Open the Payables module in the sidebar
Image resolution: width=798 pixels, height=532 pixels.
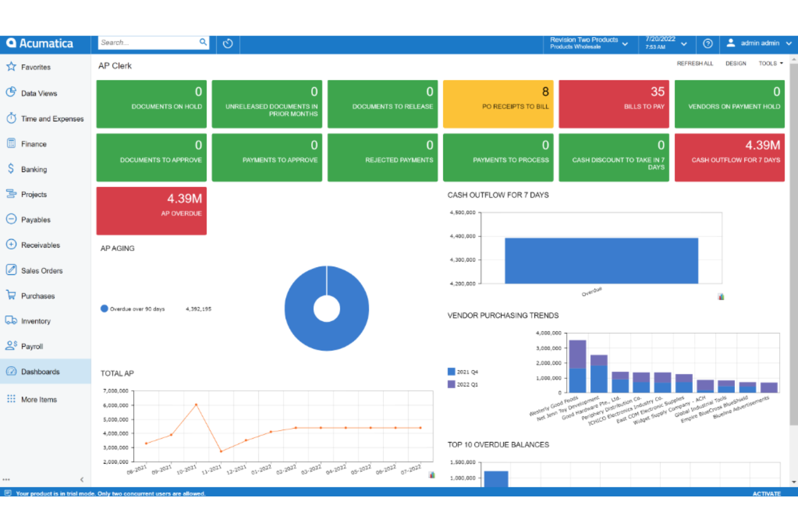[x=36, y=219]
